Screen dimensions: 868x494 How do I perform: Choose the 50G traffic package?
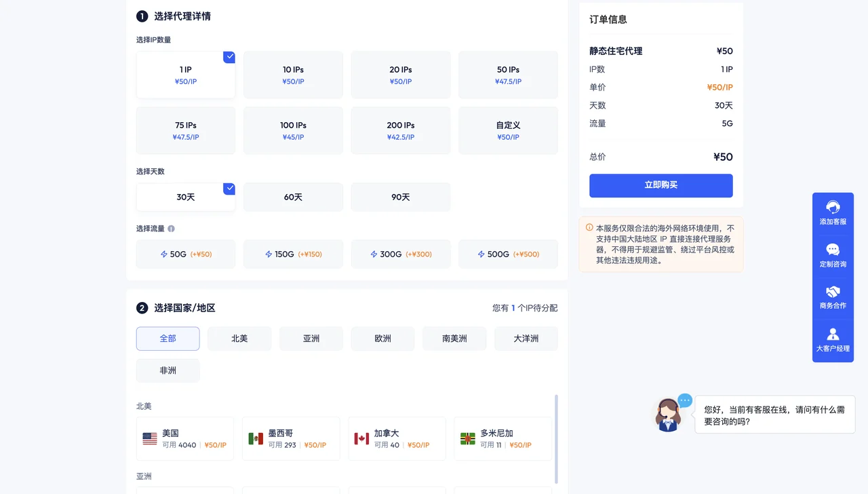coord(186,254)
